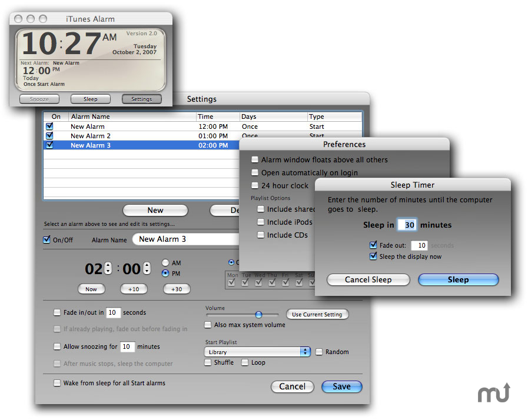Image resolution: width=528 pixels, height=420 pixels.
Task: Toggle Sleep the display now checkbox
Action: point(373,256)
